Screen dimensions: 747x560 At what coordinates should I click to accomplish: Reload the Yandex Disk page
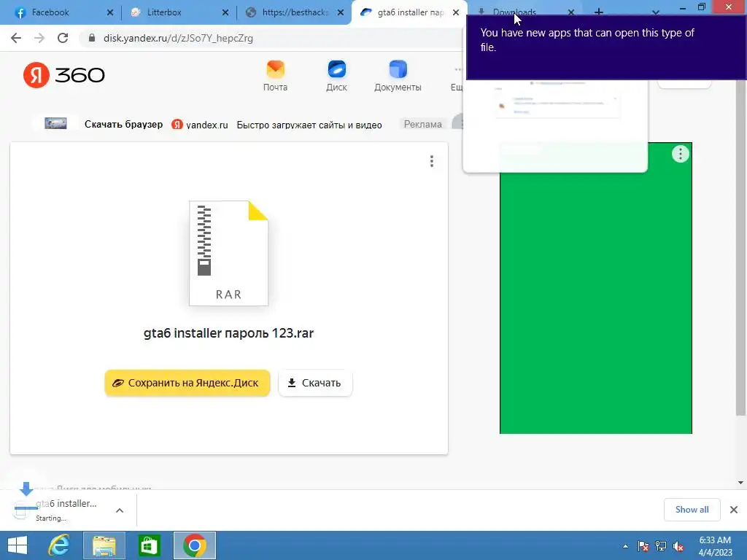coord(63,38)
